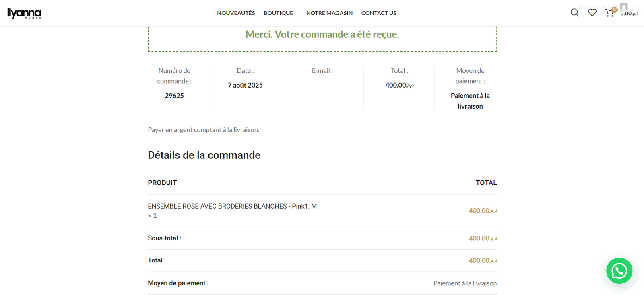Open the shopping cart icon
The width and height of the screenshot is (644, 295).
click(609, 13)
